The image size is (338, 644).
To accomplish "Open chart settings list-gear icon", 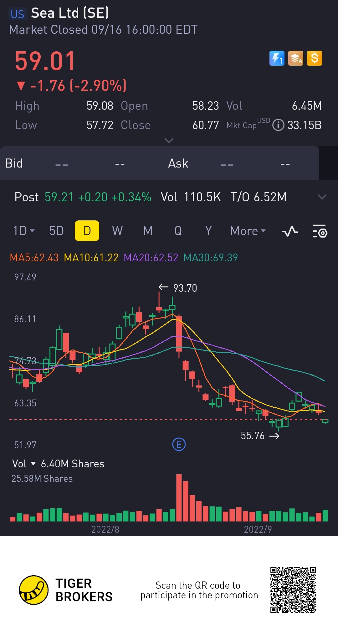I will point(320,231).
